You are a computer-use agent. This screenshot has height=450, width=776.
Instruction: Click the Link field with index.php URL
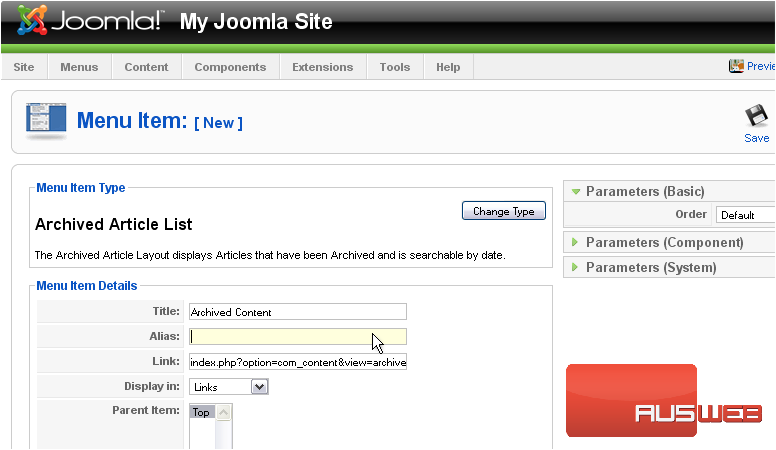pyautogui.click(x=297, y=362)
